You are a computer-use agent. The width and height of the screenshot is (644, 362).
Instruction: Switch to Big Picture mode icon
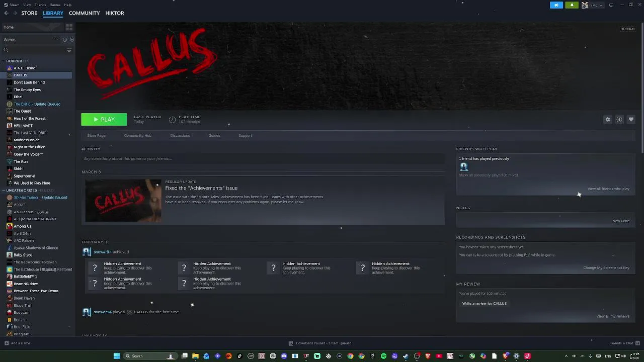point(611,5)
